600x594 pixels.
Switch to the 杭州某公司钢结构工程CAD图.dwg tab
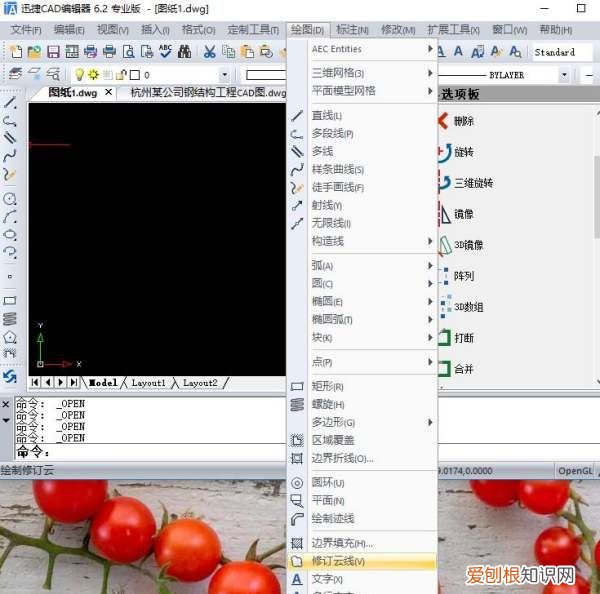tap(207, 93)
